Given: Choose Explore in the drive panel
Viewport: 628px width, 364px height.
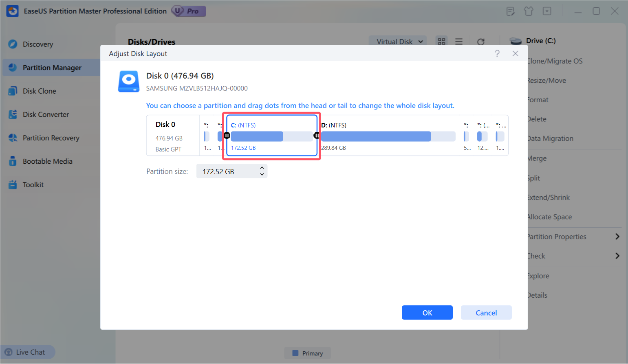Looking at the screenshot, I should [539, 276].
